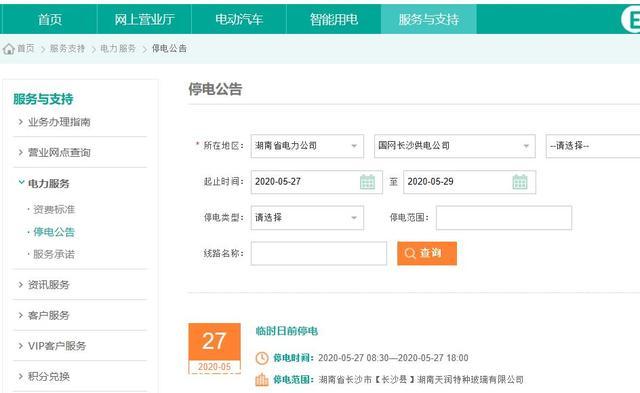Go to 首页 in breadcrumb
The width and height of the screenshot is (640, 393).
26,49
